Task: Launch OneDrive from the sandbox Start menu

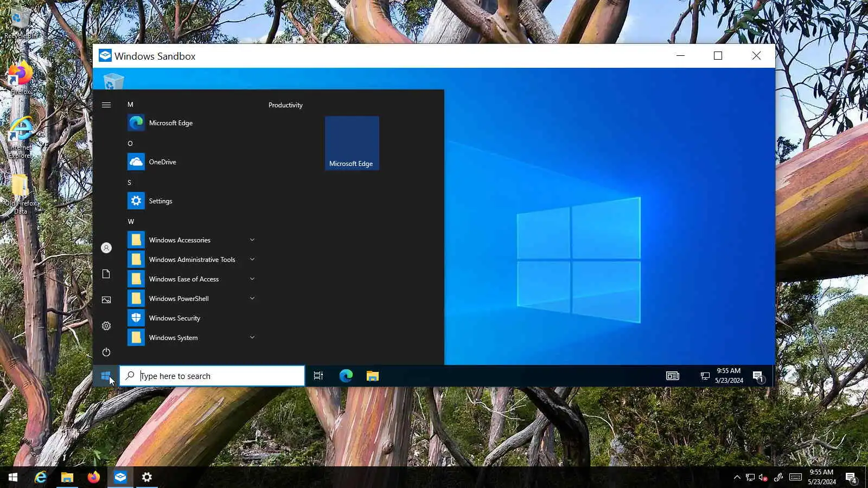Action: (191, 162)
